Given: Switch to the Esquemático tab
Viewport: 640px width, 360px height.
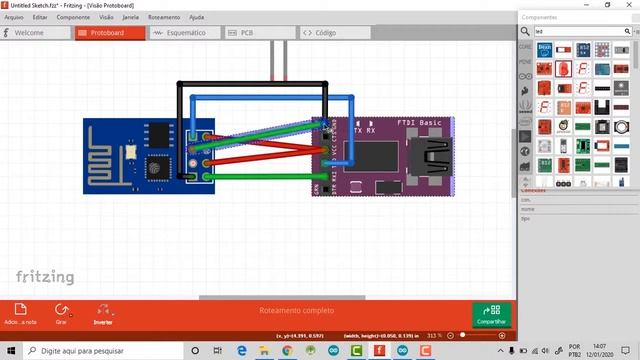Looking at the screenshot, I should tap(185, 33).
